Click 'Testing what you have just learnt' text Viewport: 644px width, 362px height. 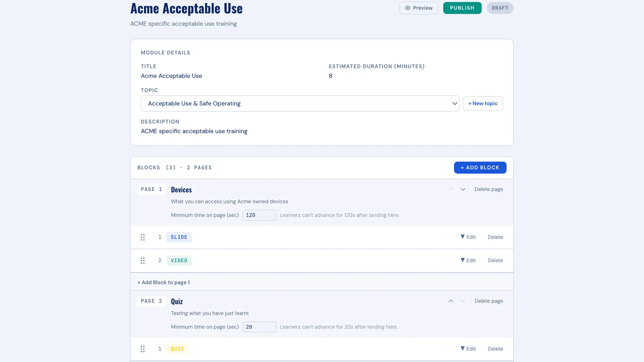pos(210,313)
